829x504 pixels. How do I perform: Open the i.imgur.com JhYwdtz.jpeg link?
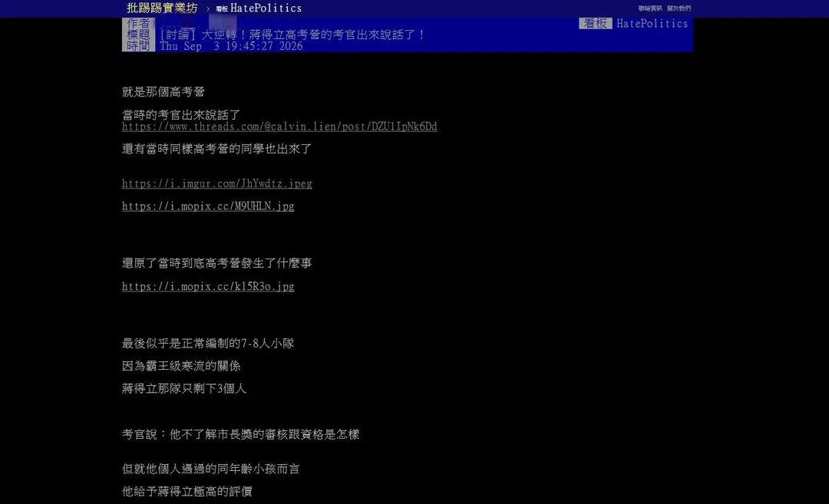(216, 183)
